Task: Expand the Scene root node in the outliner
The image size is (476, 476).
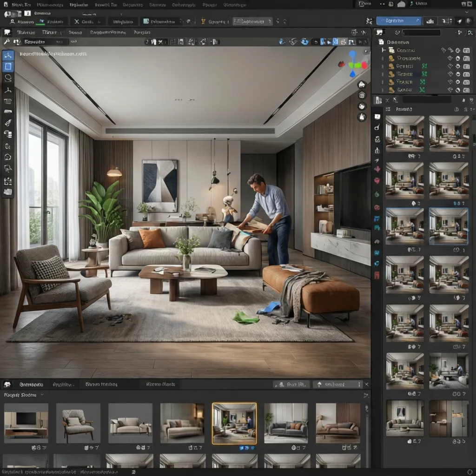Action: click(383, 50)
